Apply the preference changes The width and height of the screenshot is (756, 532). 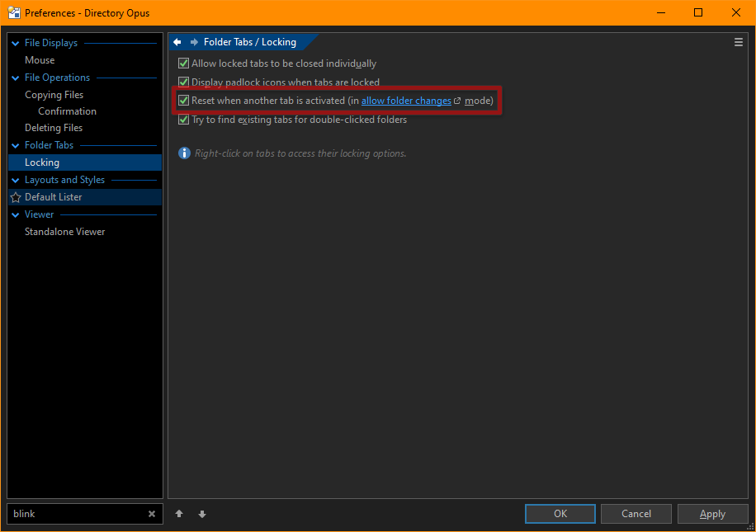712,514
